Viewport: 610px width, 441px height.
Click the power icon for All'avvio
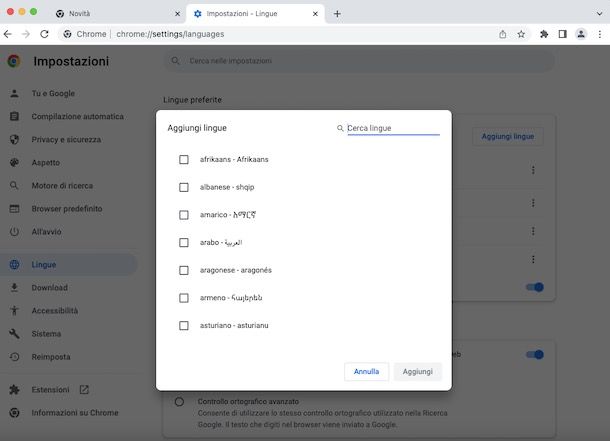[14, 231]
